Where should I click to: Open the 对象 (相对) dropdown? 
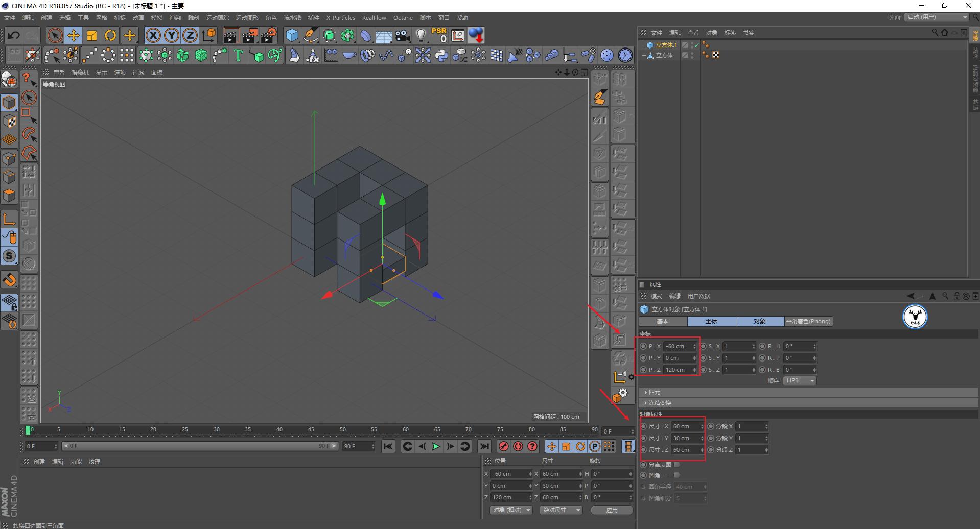point(511,510)
